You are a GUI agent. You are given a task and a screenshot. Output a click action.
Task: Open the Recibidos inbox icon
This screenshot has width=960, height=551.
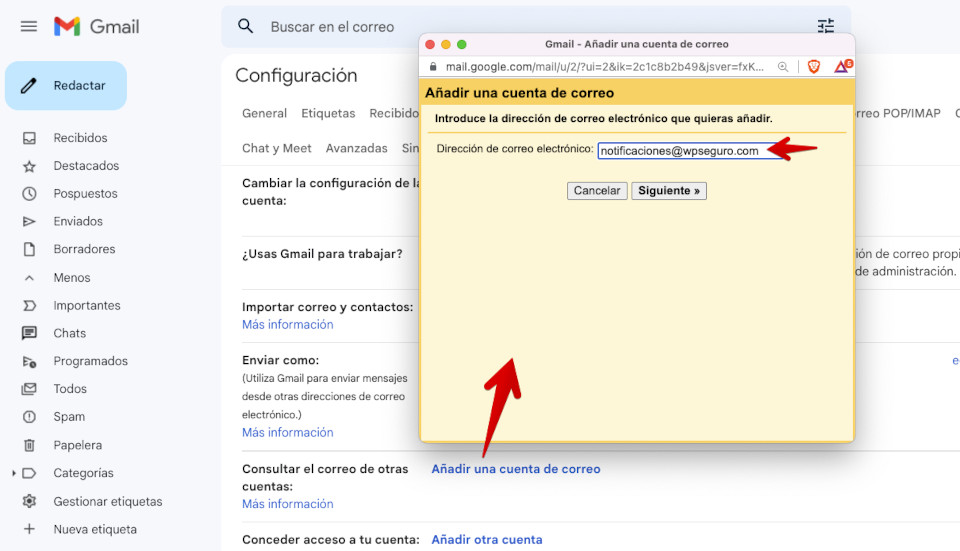[29, 138]
